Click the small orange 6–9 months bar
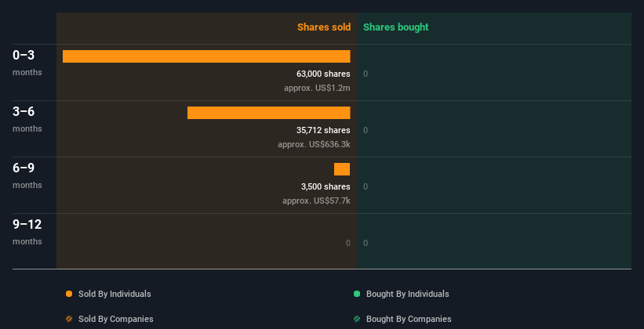Image resolution: width=644 pixels, height=329 pixels. coord(342,169)
